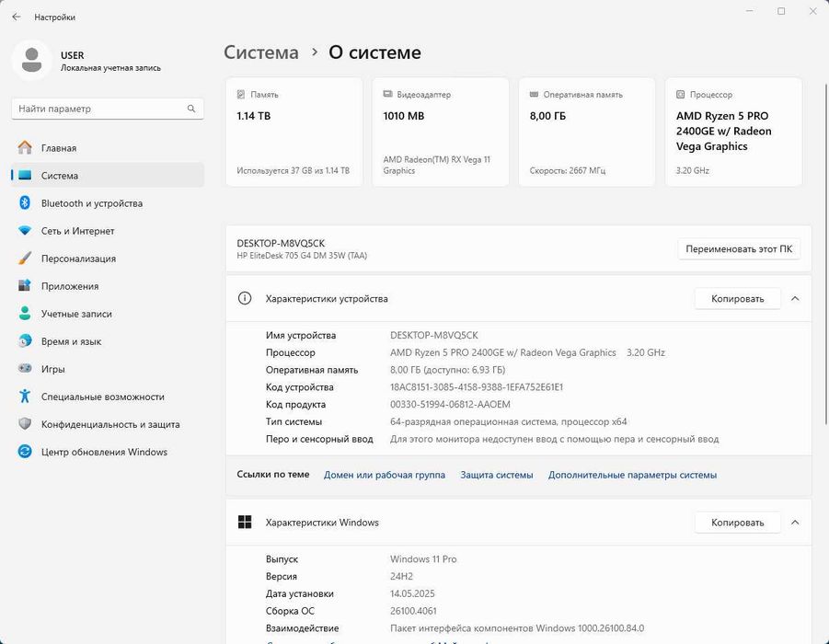Click the Windows Update icon
The width and height of the screenshot is (829, 644).
25,452
